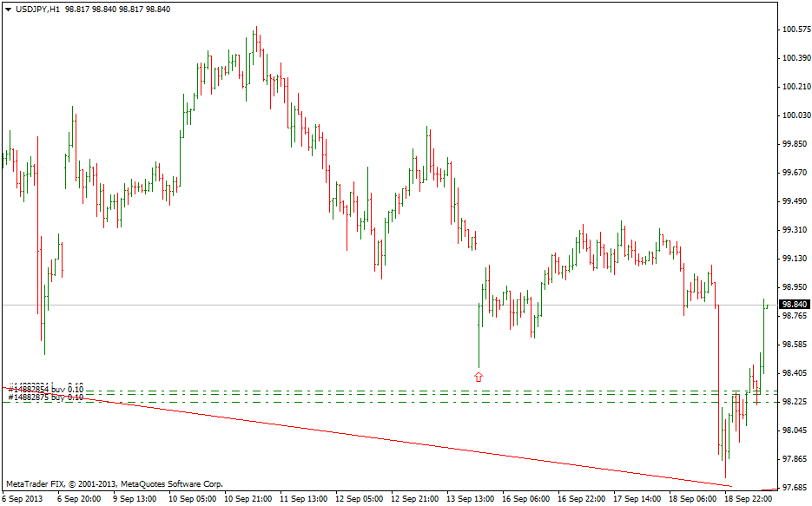
Task: Click the orange up-arrow marker on chart
Action: pyautogui.click(x=478, y=377)
